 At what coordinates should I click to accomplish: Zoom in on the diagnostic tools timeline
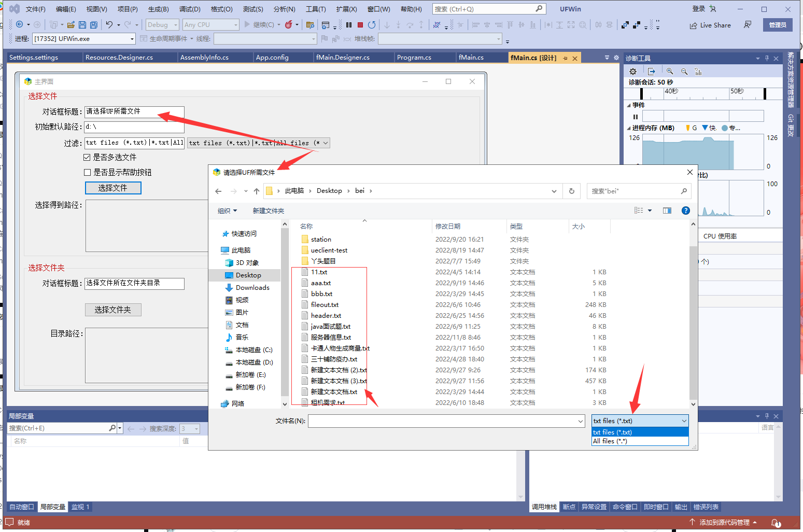click(x=670, y=72)
